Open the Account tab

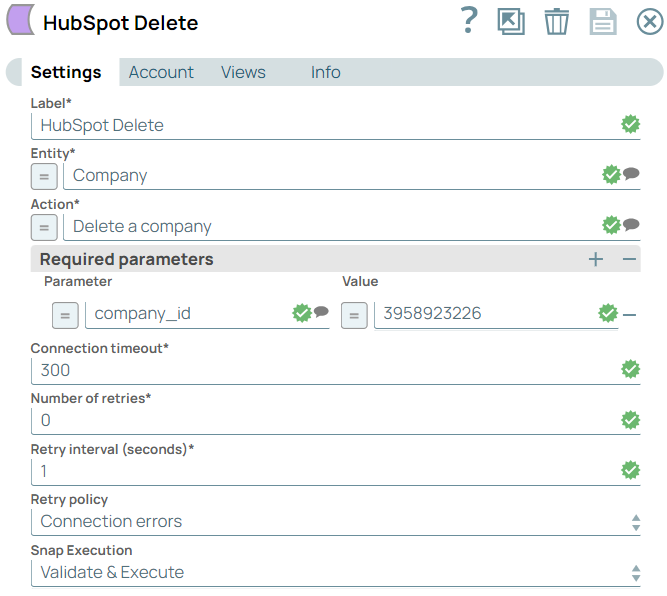point(161,72)
